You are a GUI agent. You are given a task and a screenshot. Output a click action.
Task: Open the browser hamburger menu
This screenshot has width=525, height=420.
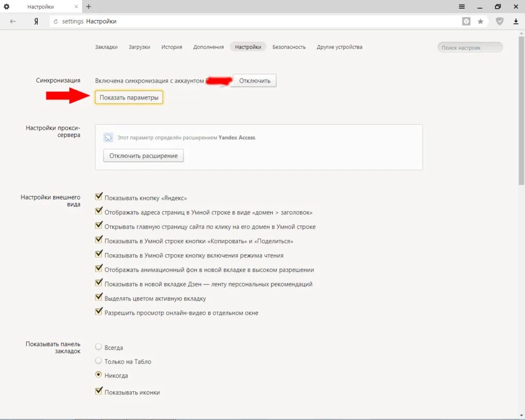tap(462, 6)
